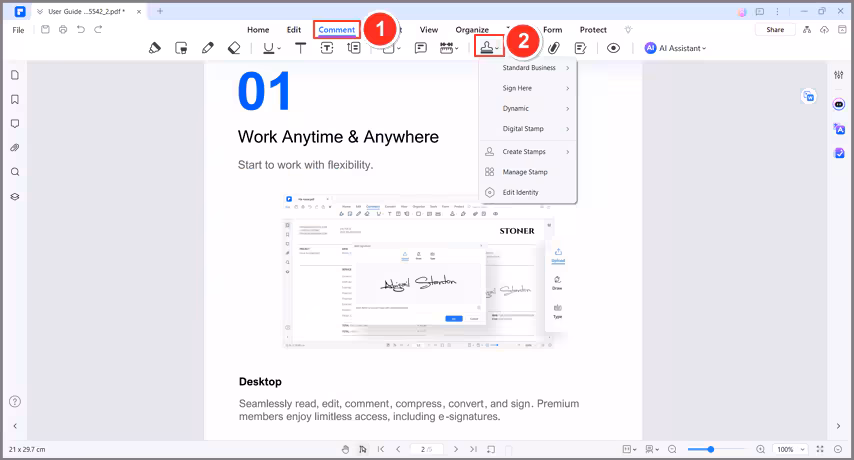This screenshot has height=460, width=854.
Task: Save the document with the save icon
Action: tap(45, 29)
